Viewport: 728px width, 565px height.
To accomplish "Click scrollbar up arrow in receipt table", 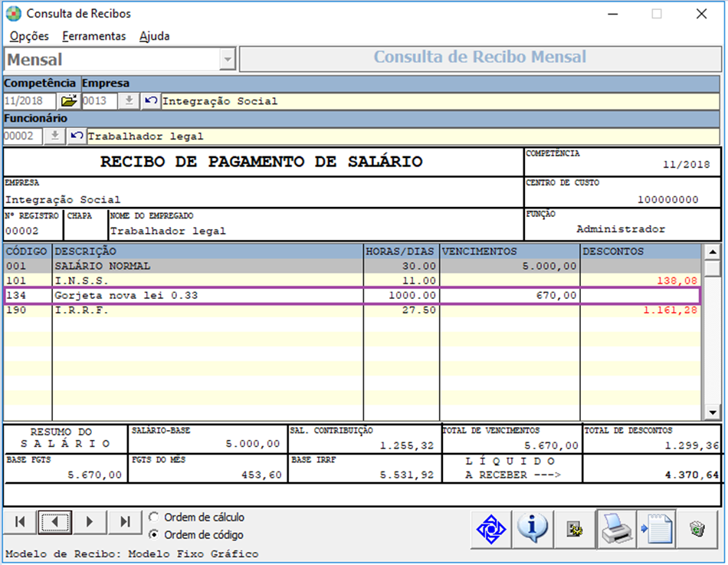I will point(712,252).
